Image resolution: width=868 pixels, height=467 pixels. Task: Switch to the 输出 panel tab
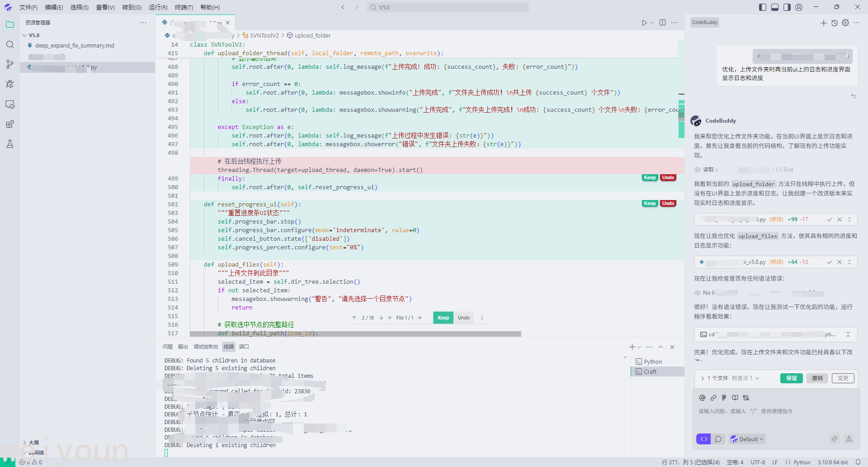[x=183, y=347]
